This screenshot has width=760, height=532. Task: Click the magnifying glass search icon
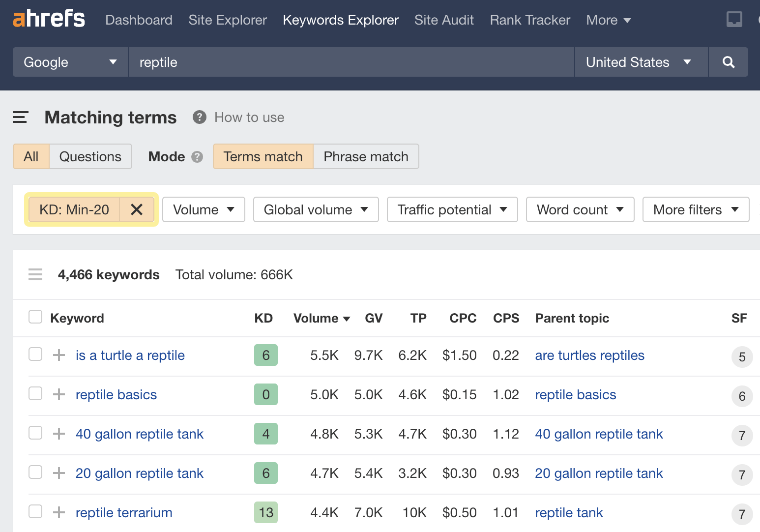tap(728, 62)
